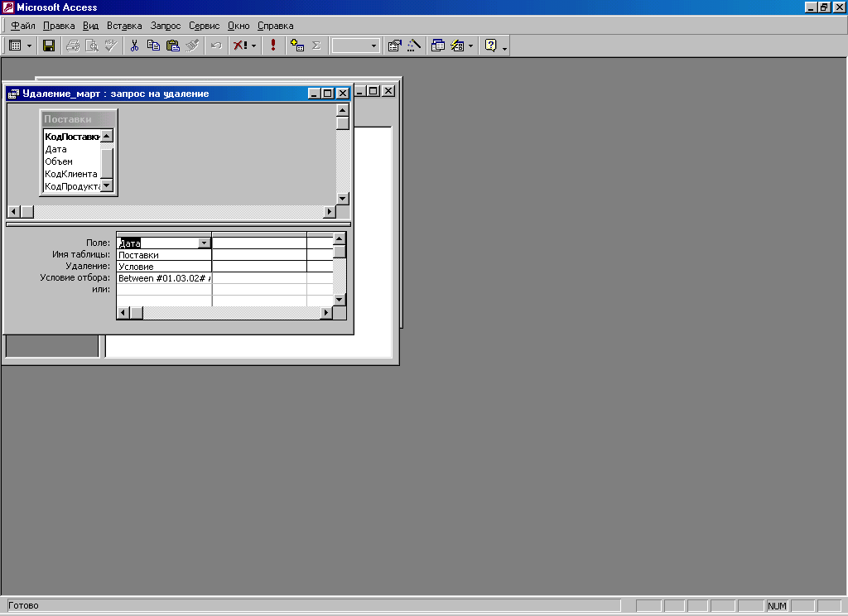Viewport: 848px width, 616px height.
Task: Select КодКлиента field in Поставки list
Action: point(72,174)
